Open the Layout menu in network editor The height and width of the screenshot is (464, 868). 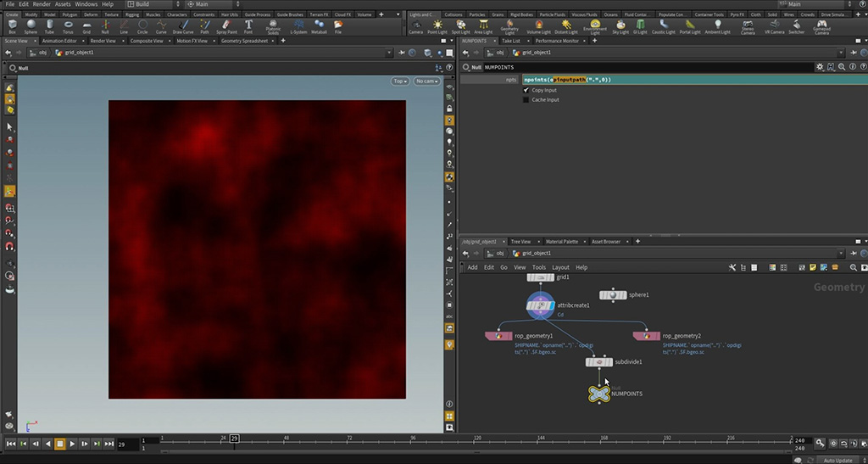[560, 267]
